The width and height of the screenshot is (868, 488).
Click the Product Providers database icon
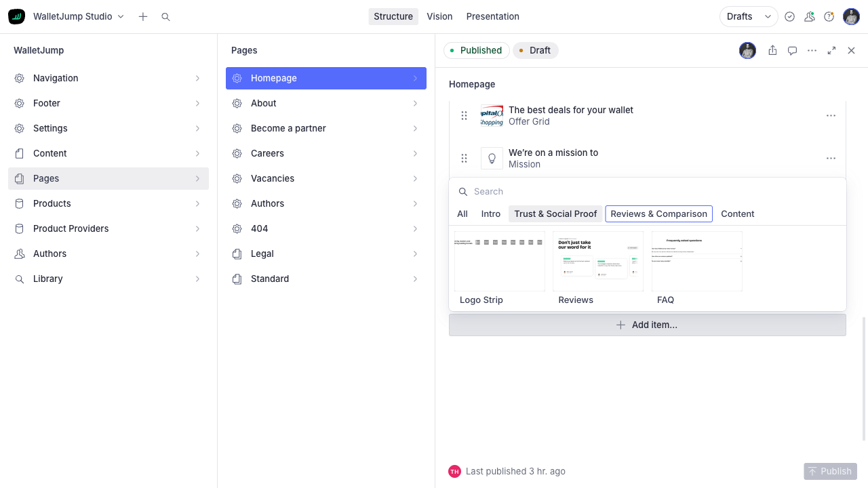pos(20,228)
